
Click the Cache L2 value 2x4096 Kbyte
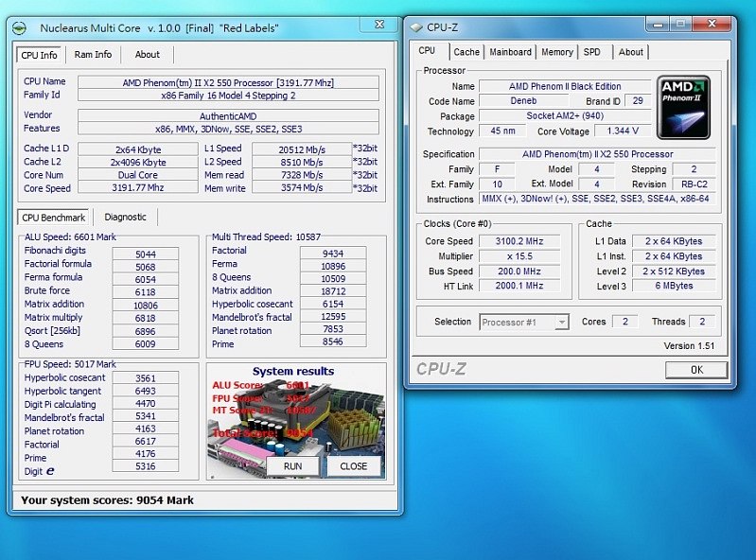click(x=138, y=163)
